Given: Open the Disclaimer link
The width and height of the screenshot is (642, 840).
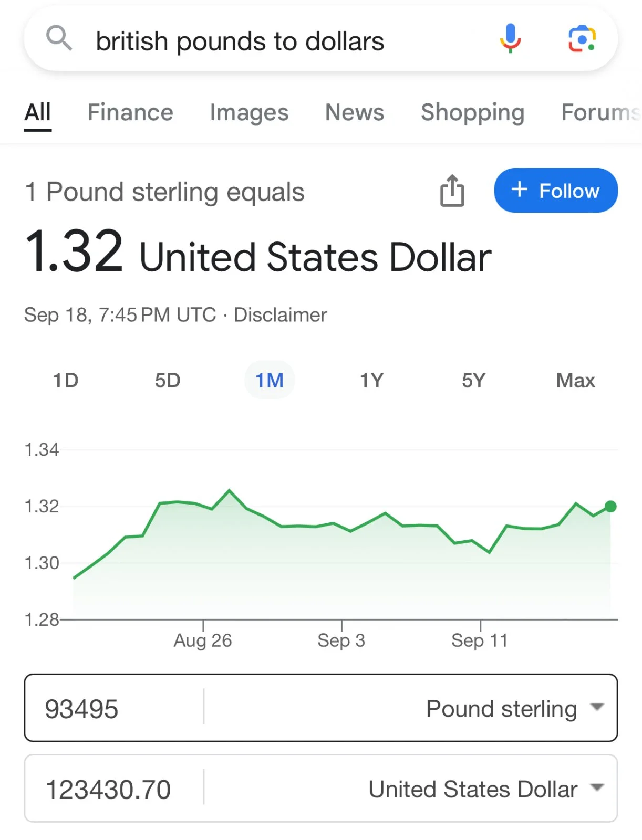Looking at the screenshot, I should click(x=280, y=315).
